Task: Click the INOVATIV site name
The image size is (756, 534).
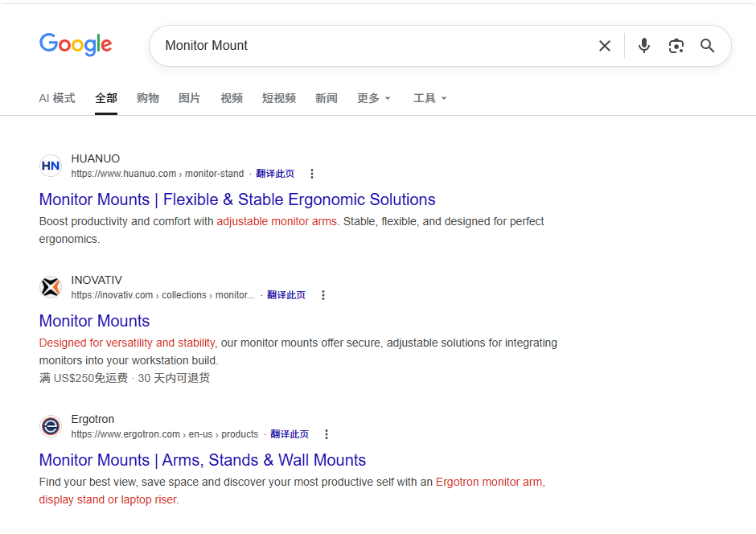Action: point(97,280)
